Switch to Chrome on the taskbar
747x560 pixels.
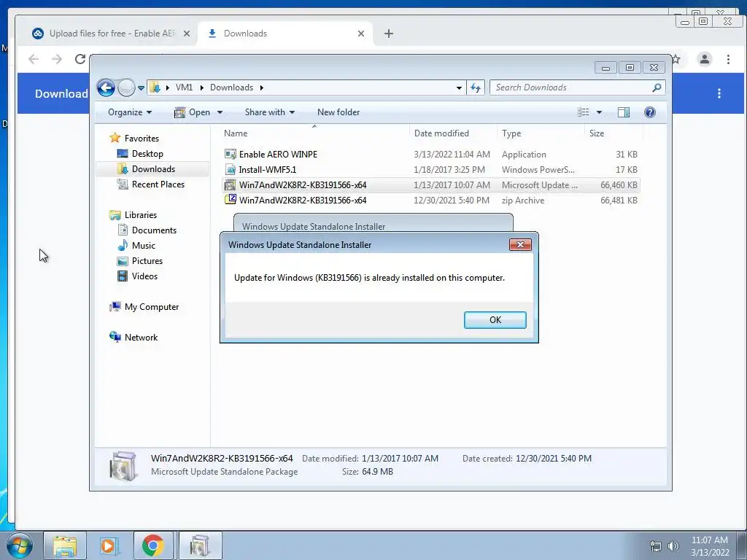[x=153, y=545]
